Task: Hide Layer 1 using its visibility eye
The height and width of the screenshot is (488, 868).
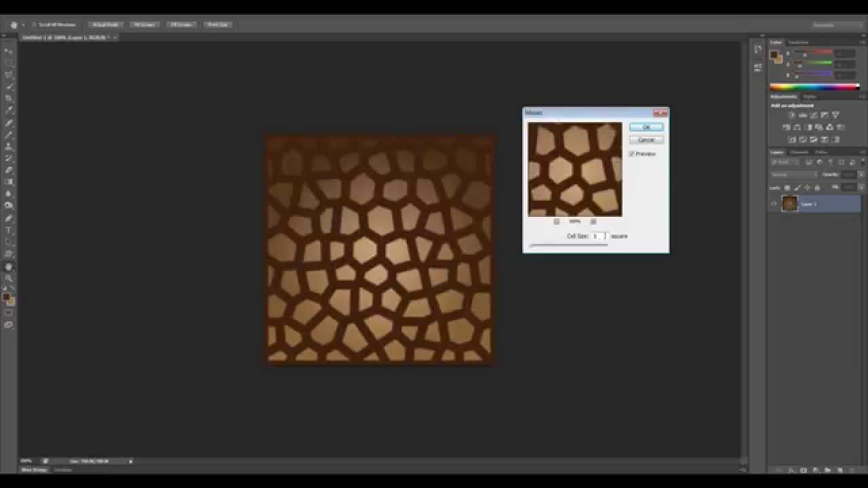Action: tap(774, 203)
